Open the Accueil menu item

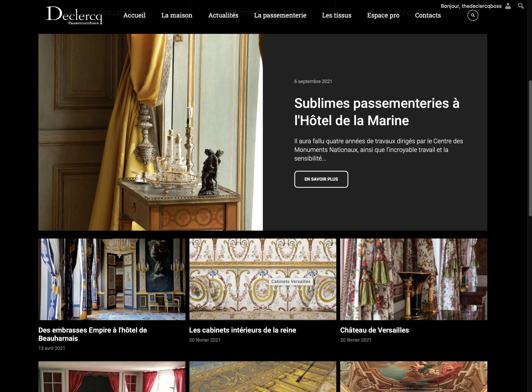point(134,15)
